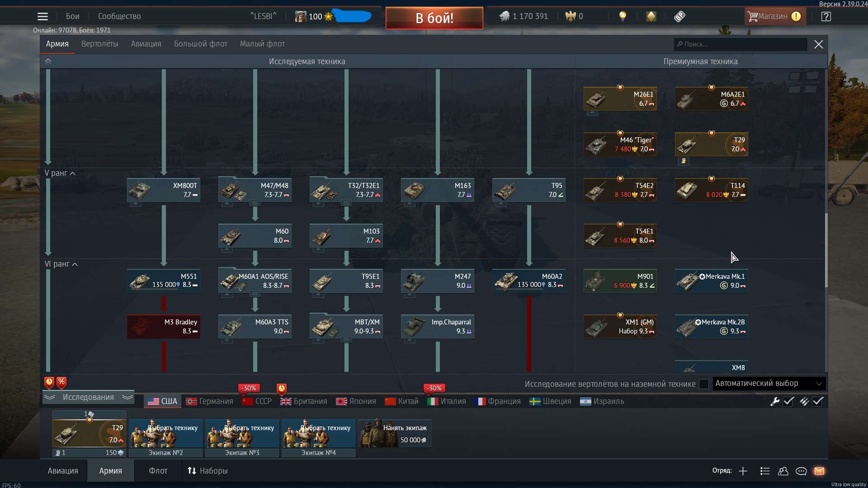This screenshot has height=488, width=868.
Task: Open the Наборы presets button
Action: [x=208, y=471]
